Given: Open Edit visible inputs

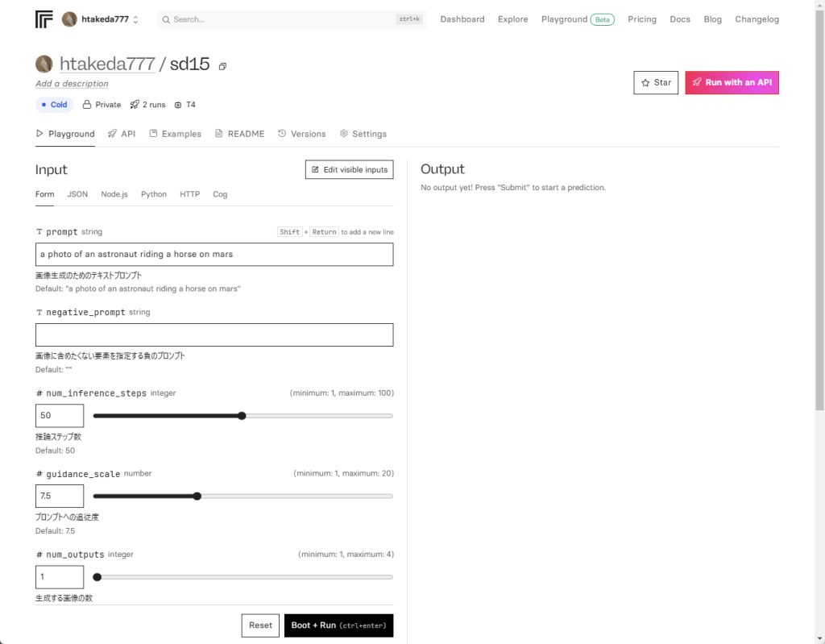Looking at the screenshot, I should pyautogui.click(x=349, y=169).
